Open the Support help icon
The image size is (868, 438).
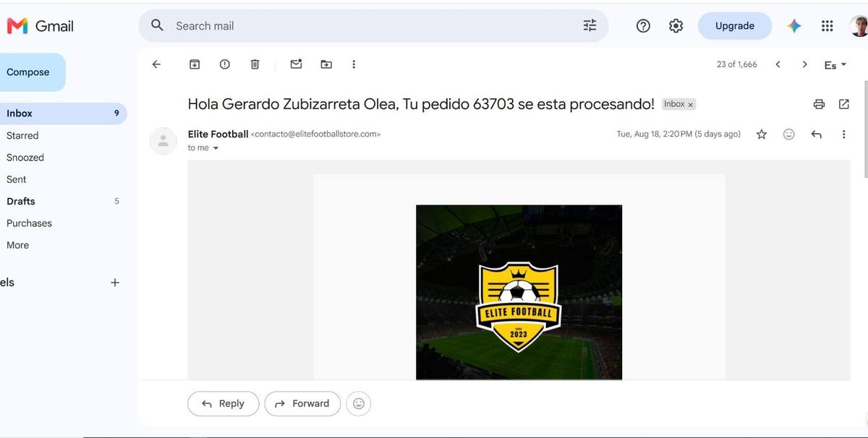point(643,26)
